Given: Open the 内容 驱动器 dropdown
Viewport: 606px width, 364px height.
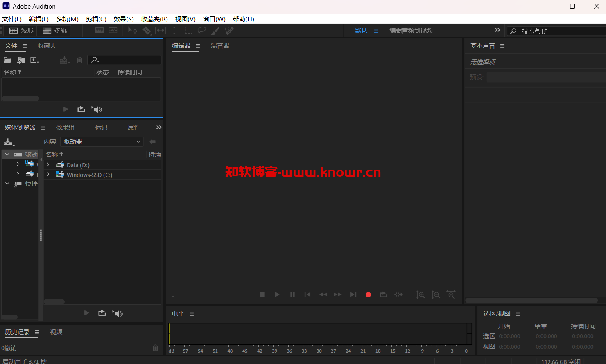Looking at the screenshot, I should pos(102,142).
